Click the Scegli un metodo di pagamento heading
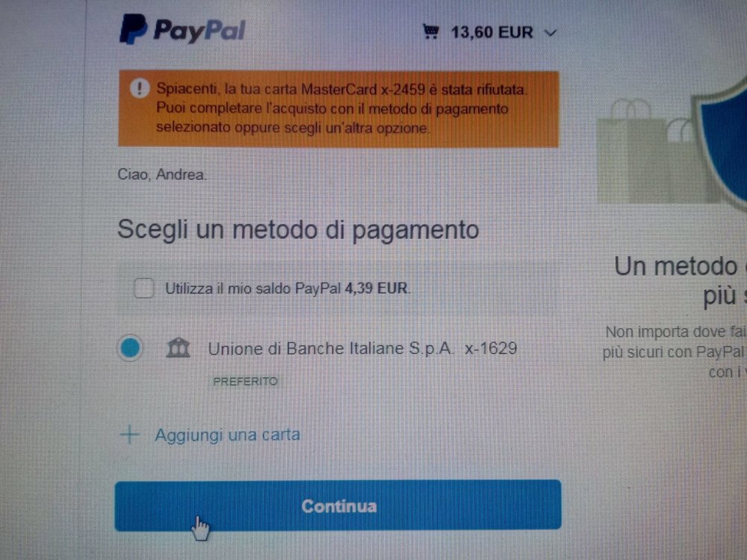 298,230
